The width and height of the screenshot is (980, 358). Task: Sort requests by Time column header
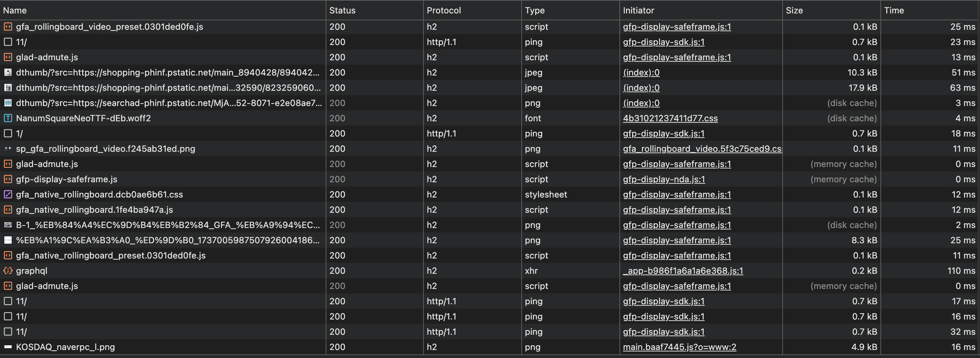point(893,10)
